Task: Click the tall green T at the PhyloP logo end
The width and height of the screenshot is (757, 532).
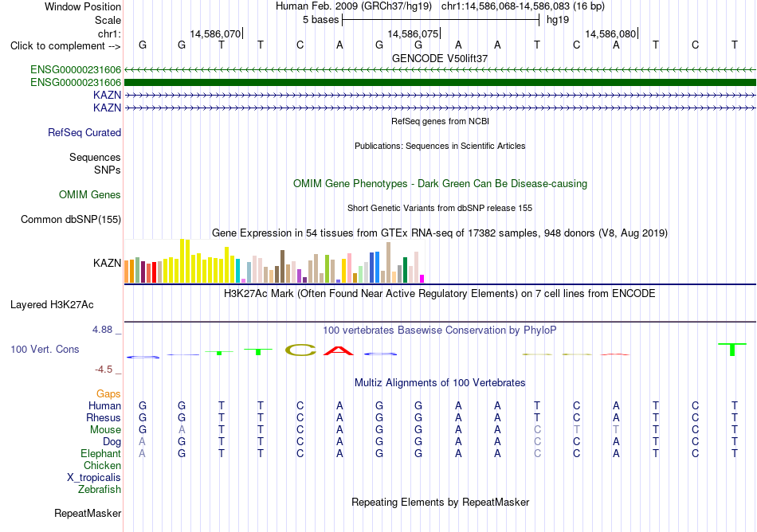Action: [732, 350]
